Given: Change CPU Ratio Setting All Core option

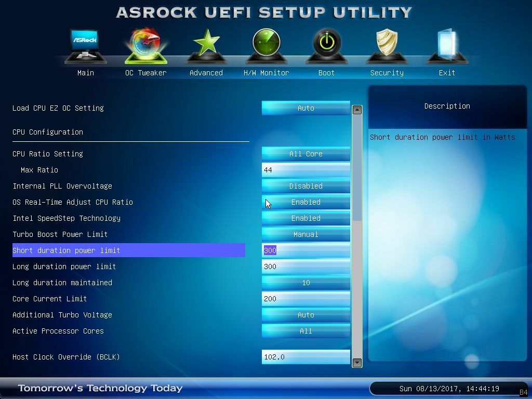Looking at the screenshot, I should (x=305, y=154).
